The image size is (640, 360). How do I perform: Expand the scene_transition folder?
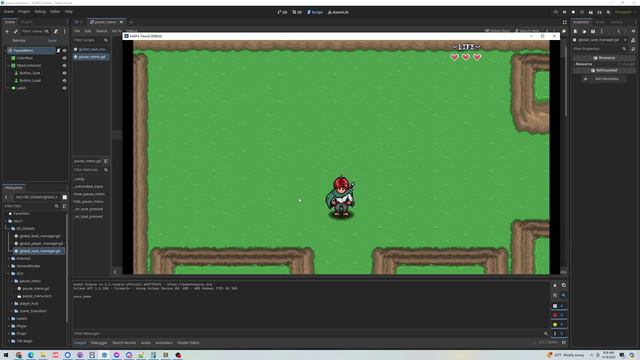(x=12, y=311)
